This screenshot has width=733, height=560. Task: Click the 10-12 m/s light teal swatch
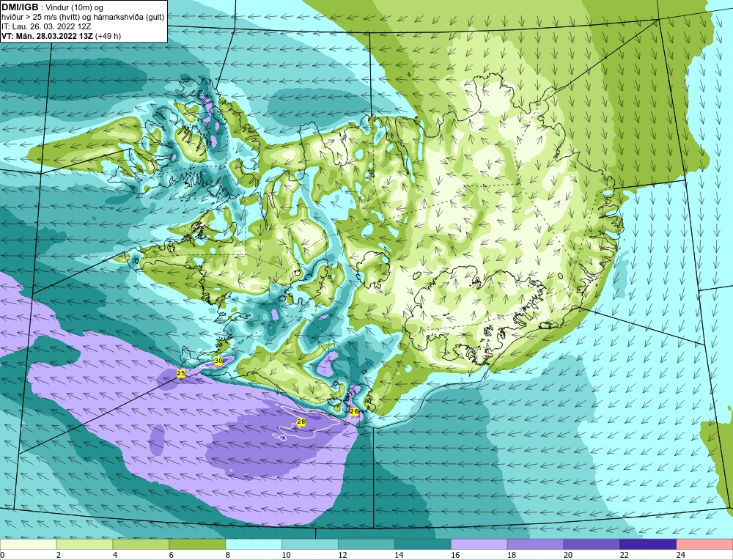(x=310, y=544)
